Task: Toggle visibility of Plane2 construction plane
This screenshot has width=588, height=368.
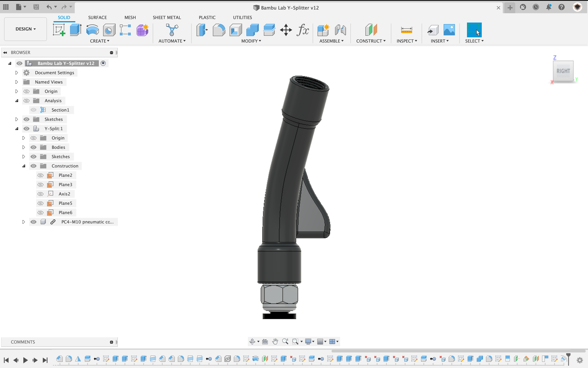Action: tap(40, 175)
